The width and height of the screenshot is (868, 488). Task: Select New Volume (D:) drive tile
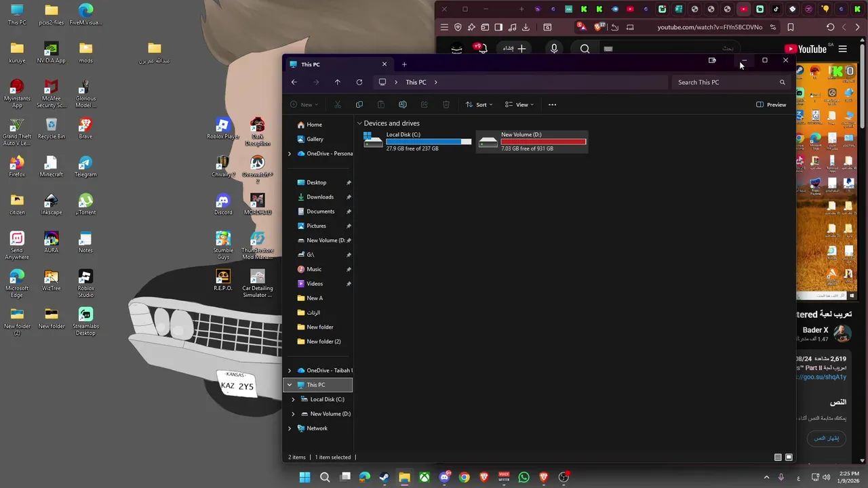532,141
